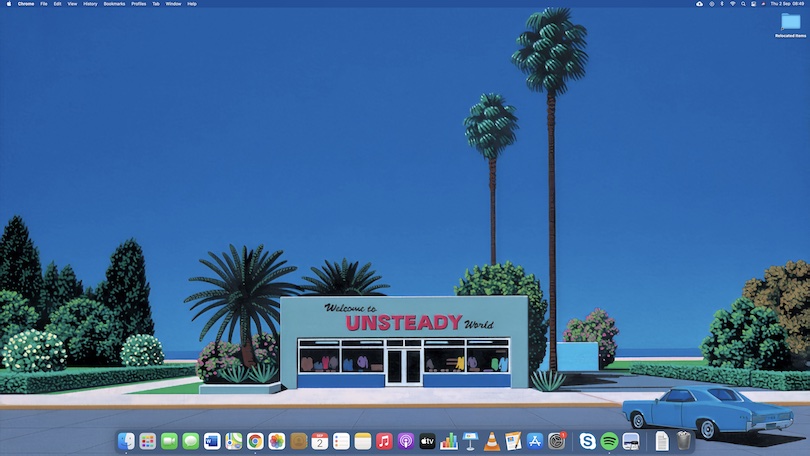This screenshot has width=810, height=456.
Task: Open the Wi-Fi status menu
Action: (733, 4)
